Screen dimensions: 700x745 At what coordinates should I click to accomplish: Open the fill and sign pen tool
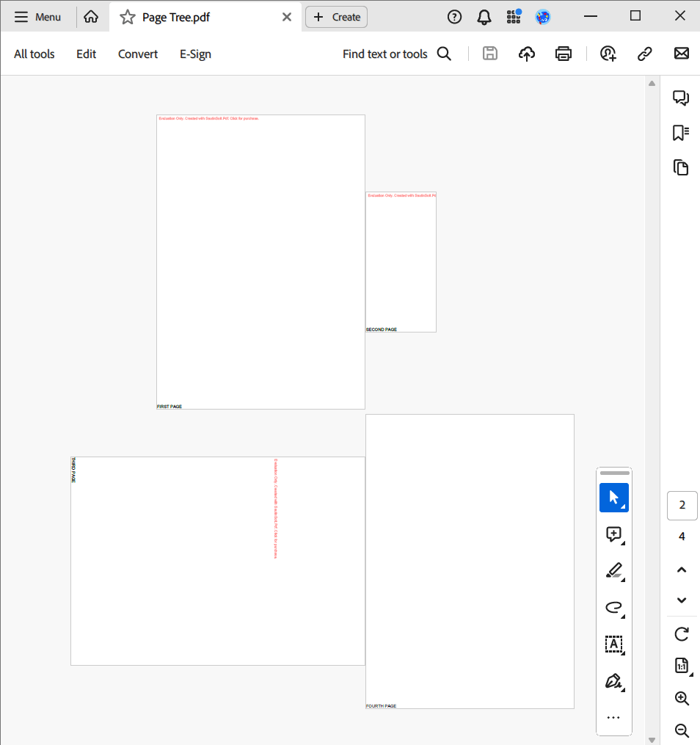[614, 681]
